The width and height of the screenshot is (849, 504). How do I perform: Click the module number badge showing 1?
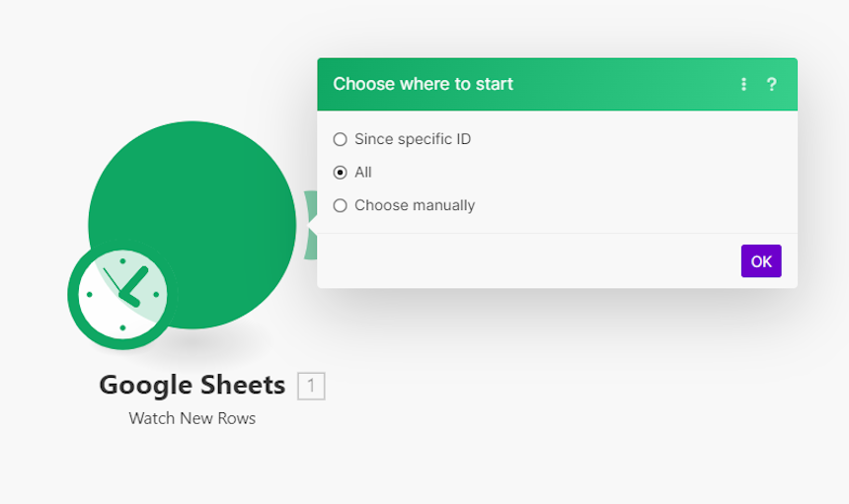coord(311,386)
